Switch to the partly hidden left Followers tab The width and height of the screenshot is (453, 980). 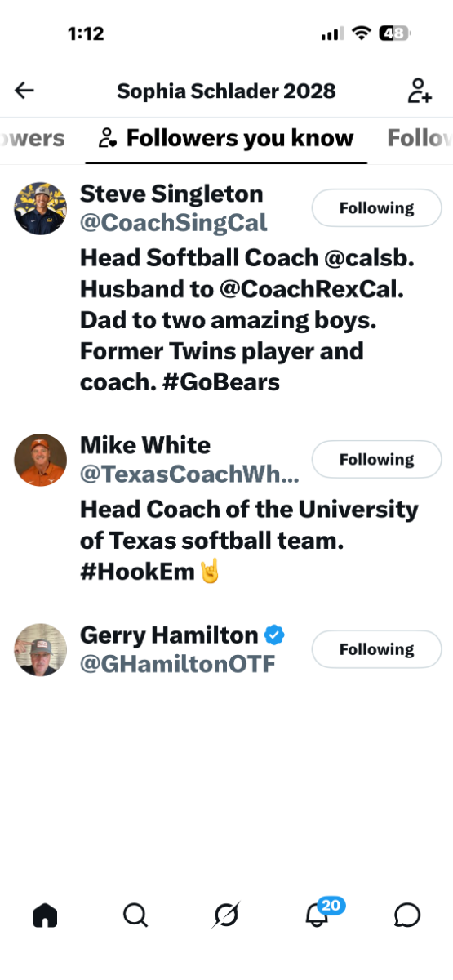pos(33,138)
